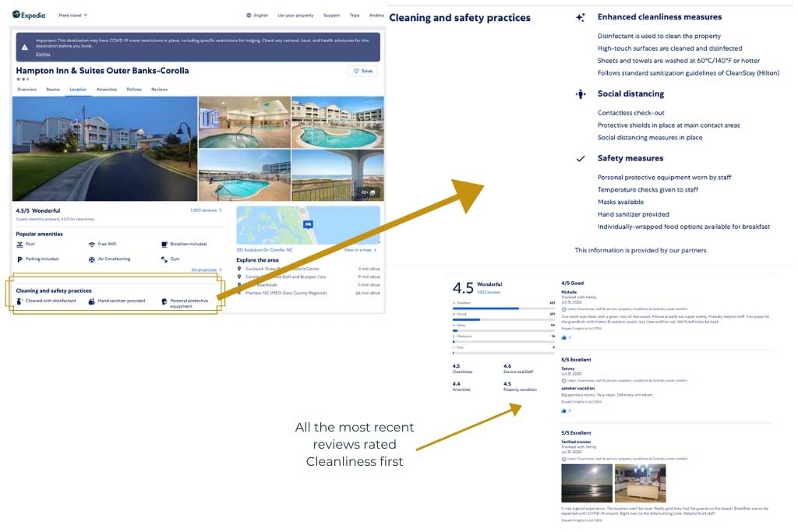798x532 pixels.
Task: Dismiss the COVID-19 travel restrictions banner
Action: (x=43, y=54)
